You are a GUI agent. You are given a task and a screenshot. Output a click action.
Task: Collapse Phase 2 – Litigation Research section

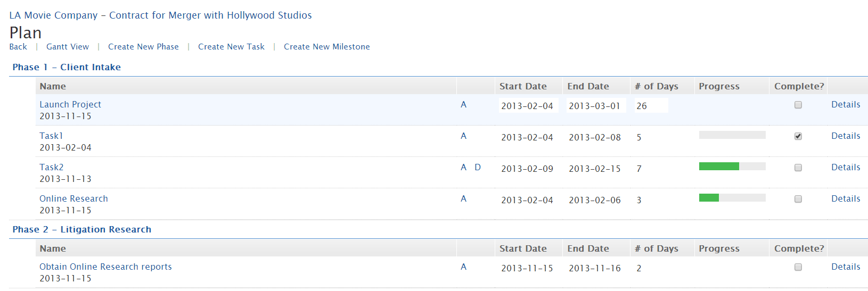click(x=81, y=230)
